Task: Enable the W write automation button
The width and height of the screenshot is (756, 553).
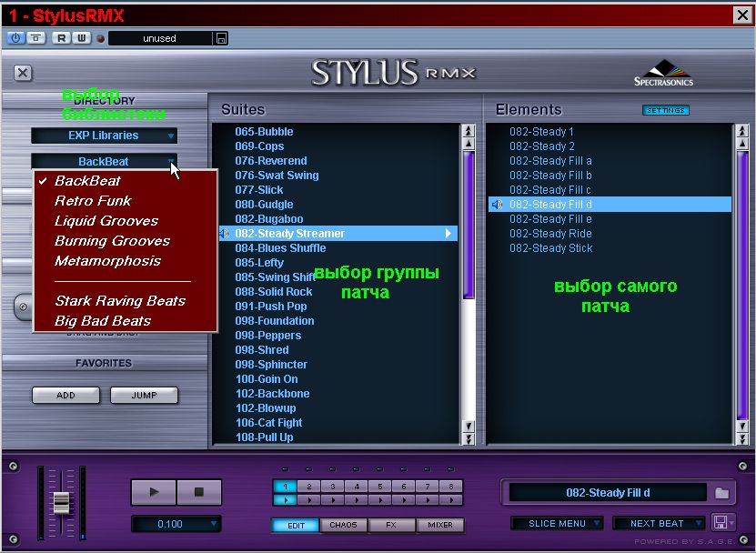Action: coord(82,38)
